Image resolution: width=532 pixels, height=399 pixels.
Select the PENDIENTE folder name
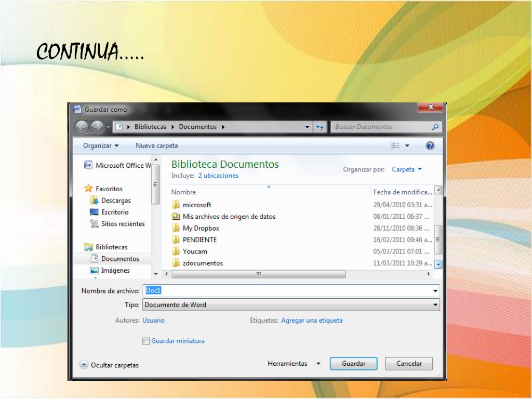pos(199,240)
